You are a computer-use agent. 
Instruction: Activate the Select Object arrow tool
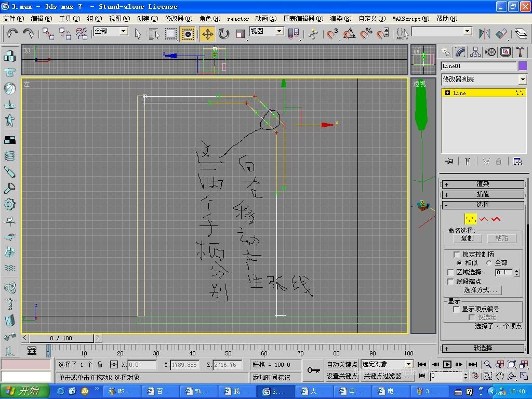pyautogui.click(x=138, y=34)
